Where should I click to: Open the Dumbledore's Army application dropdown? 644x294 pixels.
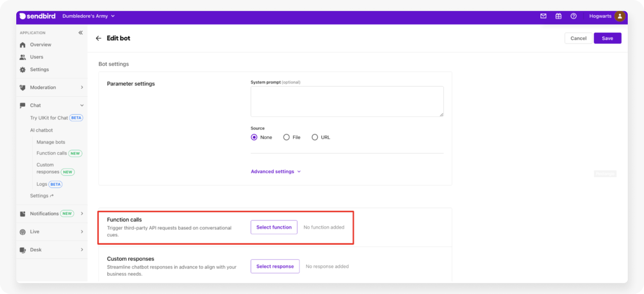coord(89,16)
